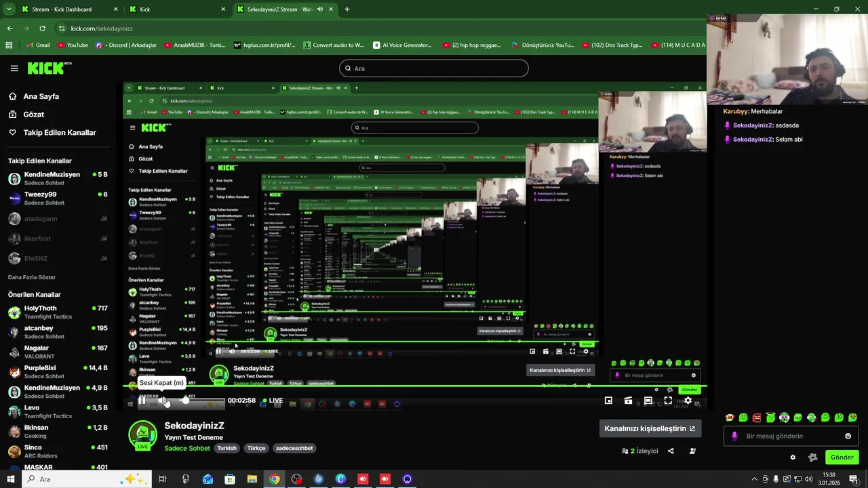868x488 pixels.
Task: Click Kanalınızı kişiselleştirin button
Action: (650, 428)
